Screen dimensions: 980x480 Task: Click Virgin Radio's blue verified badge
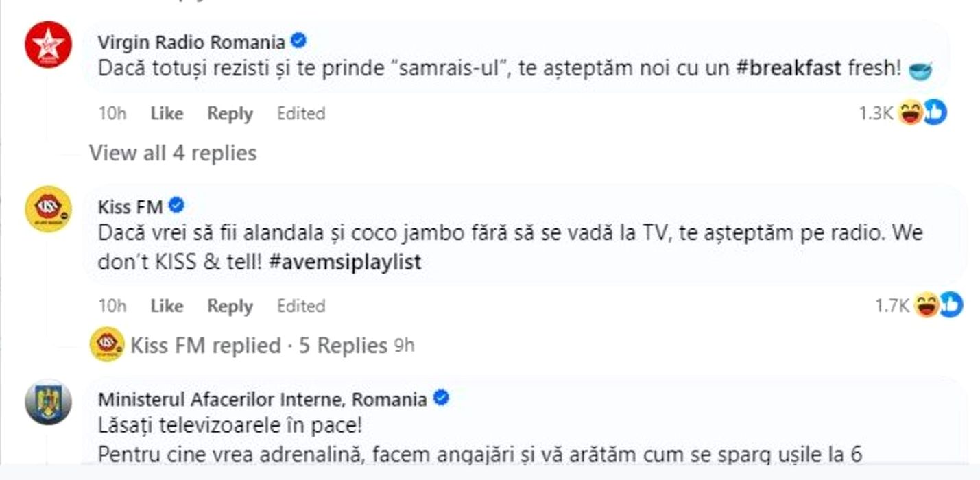tap(298, 42)
